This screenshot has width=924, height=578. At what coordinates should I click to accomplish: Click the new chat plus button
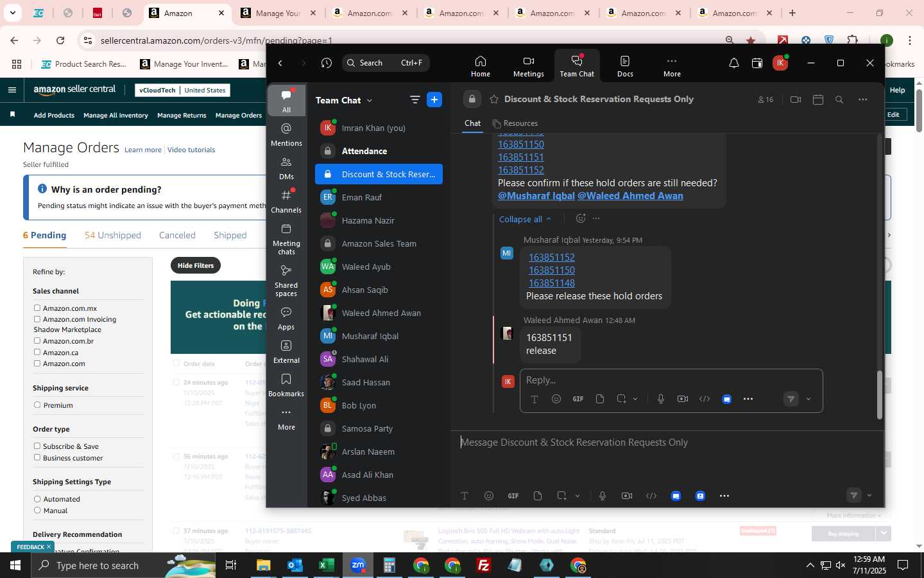(x=434, y=100)
